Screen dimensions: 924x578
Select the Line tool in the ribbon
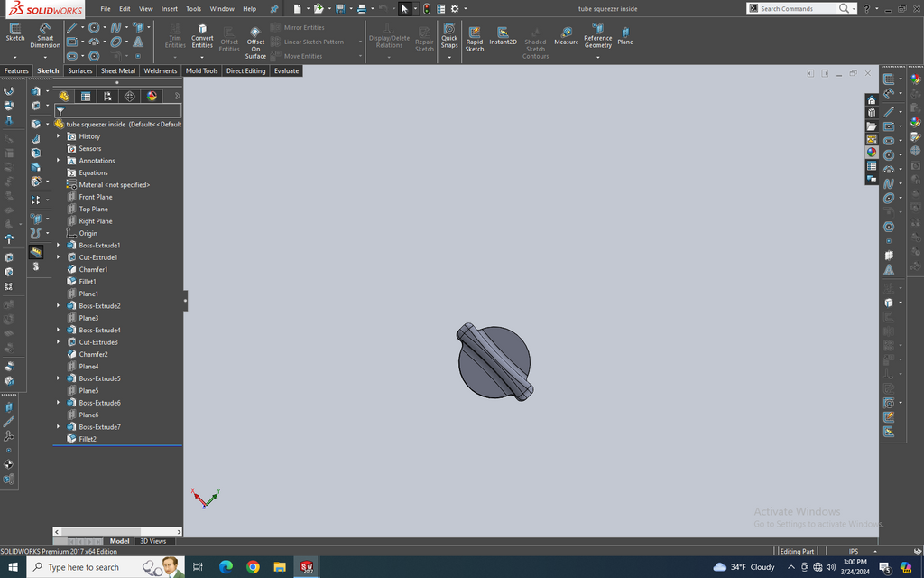pos(72,28)
